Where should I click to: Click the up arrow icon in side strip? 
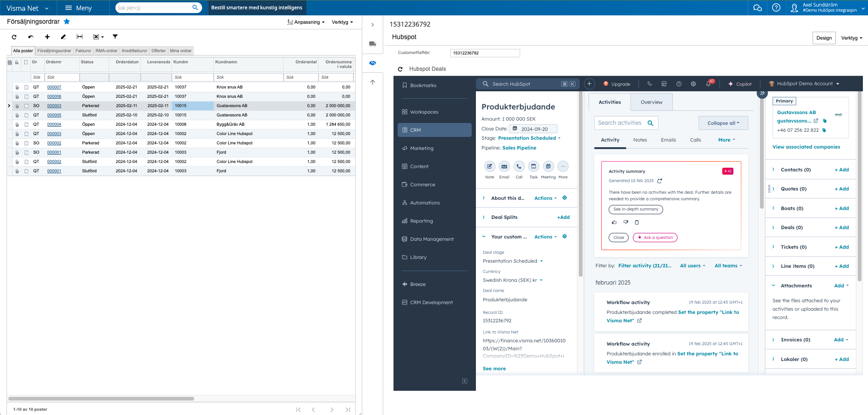coord(373,82)
